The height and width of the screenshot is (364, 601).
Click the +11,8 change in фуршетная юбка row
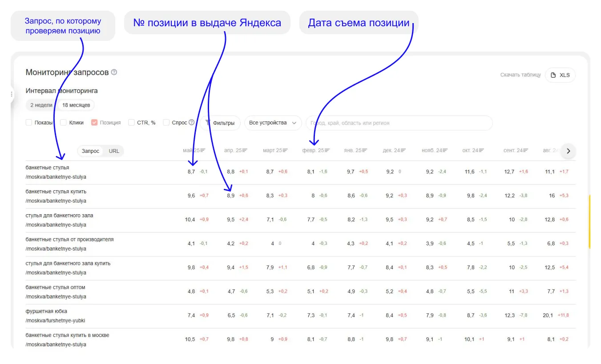coord(563,316)
